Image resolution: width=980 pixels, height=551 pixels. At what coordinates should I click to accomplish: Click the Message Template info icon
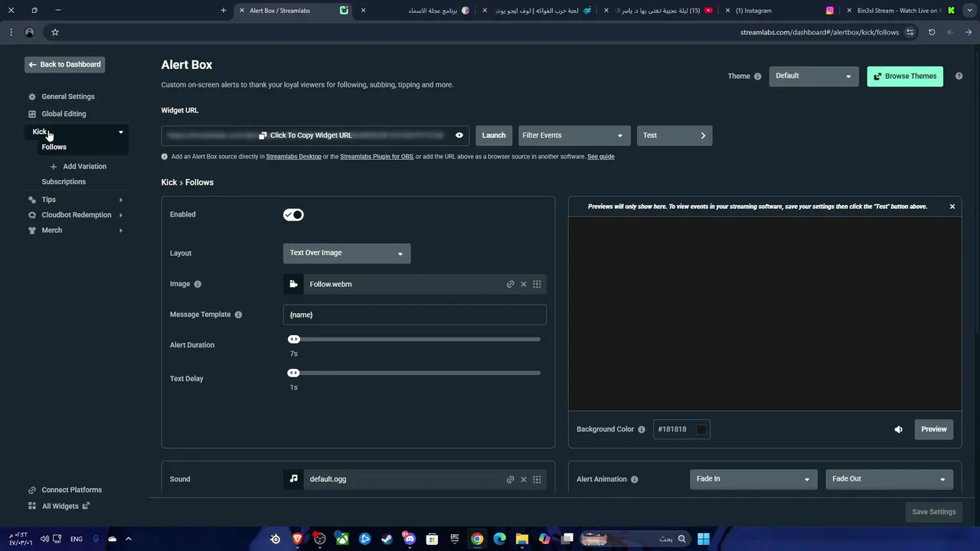(x=238, y=315)
